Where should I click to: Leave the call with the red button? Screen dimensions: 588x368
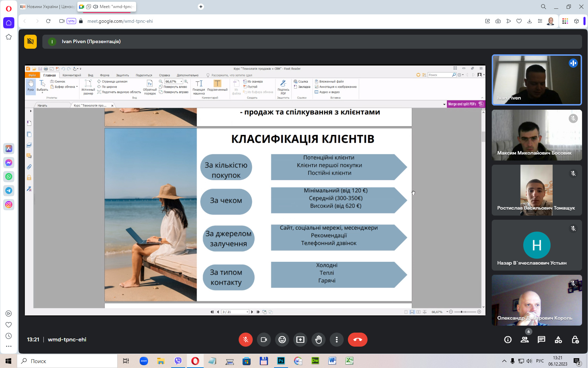tap(358, 340)
